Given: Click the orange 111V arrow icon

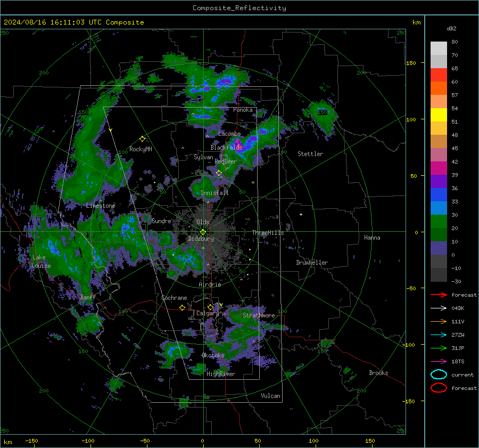Looking at the screenshot, I should (x=439, y=321).
